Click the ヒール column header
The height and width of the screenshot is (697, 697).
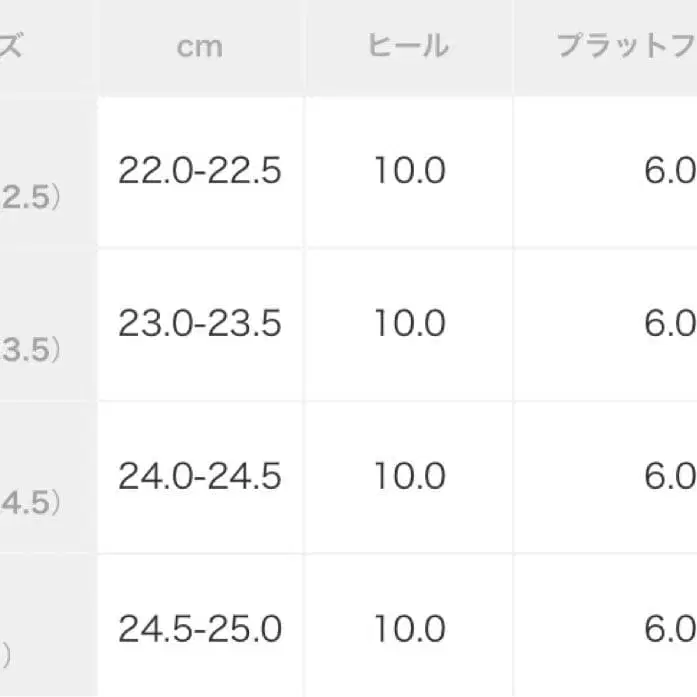point(409,46)
